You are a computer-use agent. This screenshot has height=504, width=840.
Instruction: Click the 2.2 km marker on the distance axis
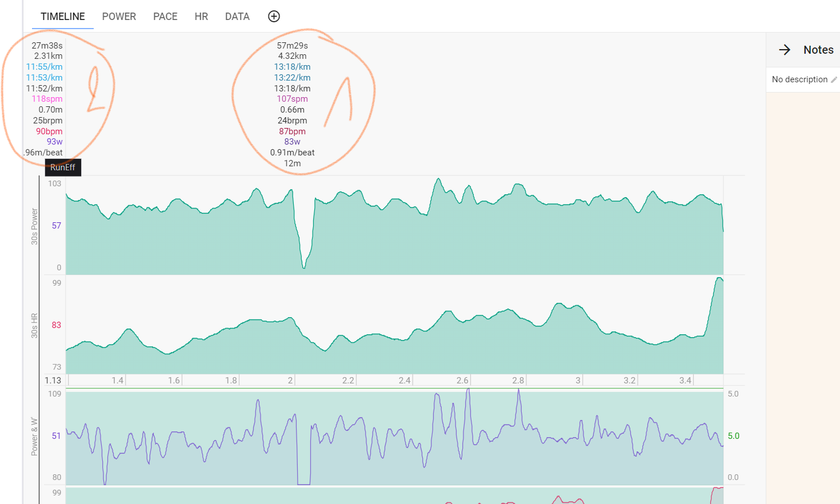(348, 381)
